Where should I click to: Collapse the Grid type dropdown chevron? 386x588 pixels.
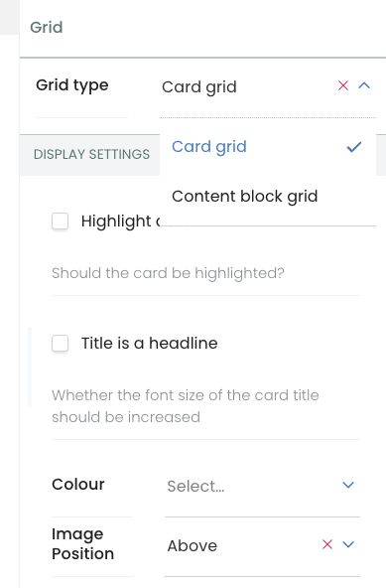coord(364,85)
